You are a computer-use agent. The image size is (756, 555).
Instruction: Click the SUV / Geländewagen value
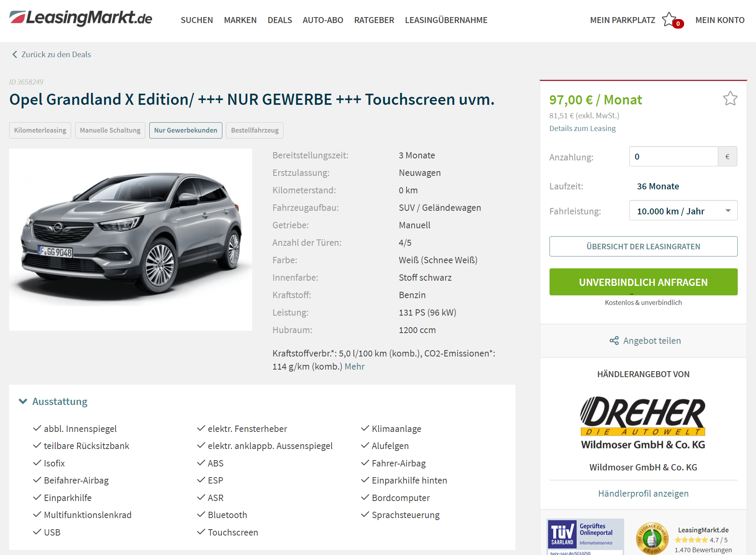440,208
